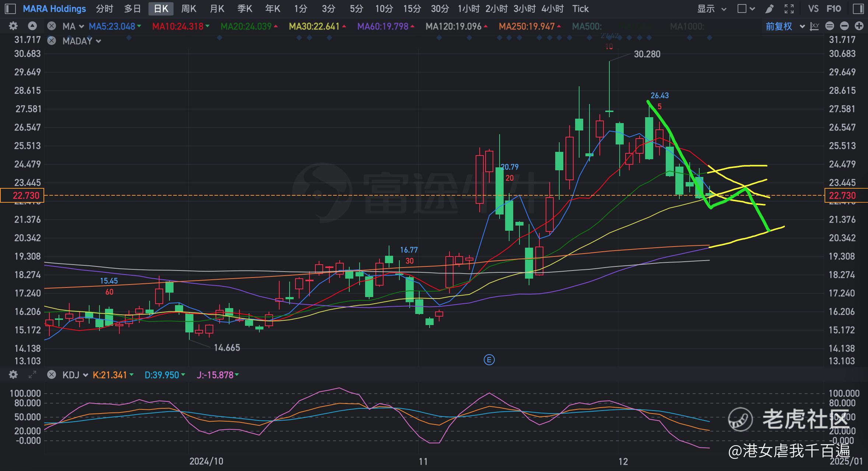The image size is (868, 471).
Task: Expand the layout square dropdown arrow
Action: tap(752, 9)
